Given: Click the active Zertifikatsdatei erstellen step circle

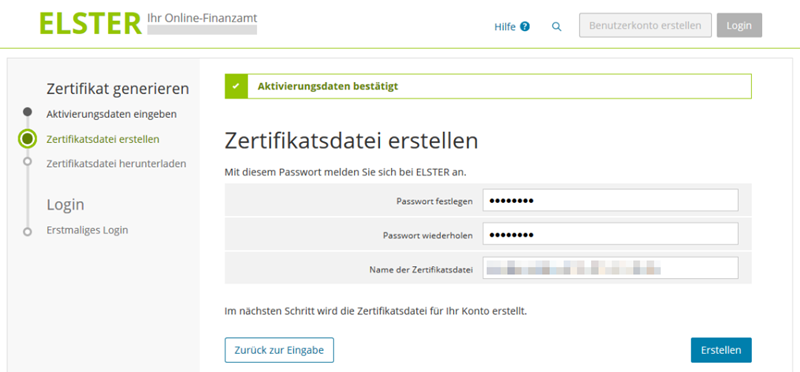Looking at the screenshot, I should coord(28,138).
